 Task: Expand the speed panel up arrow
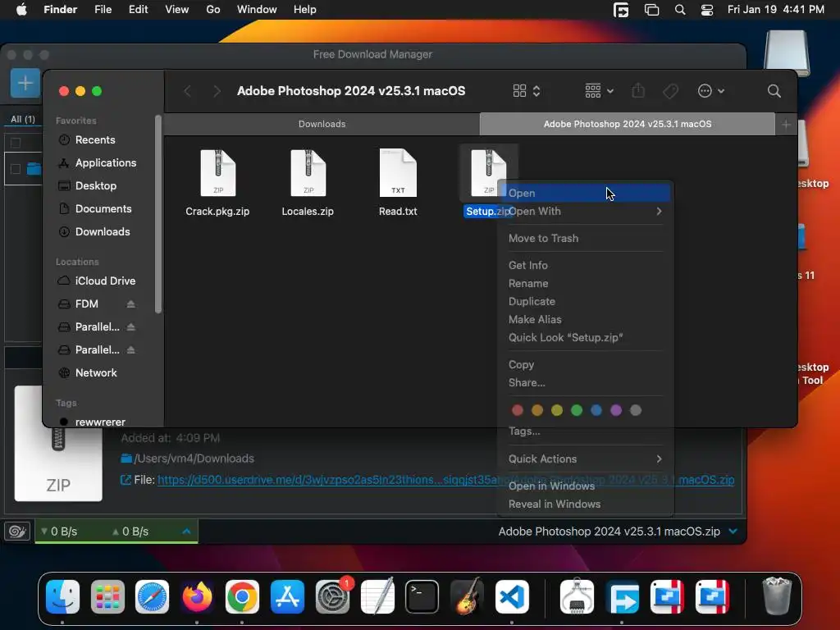click(x=186, y=532)
